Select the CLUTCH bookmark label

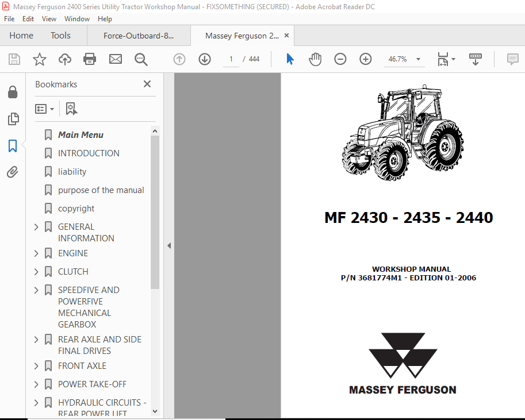coord(73,272)
